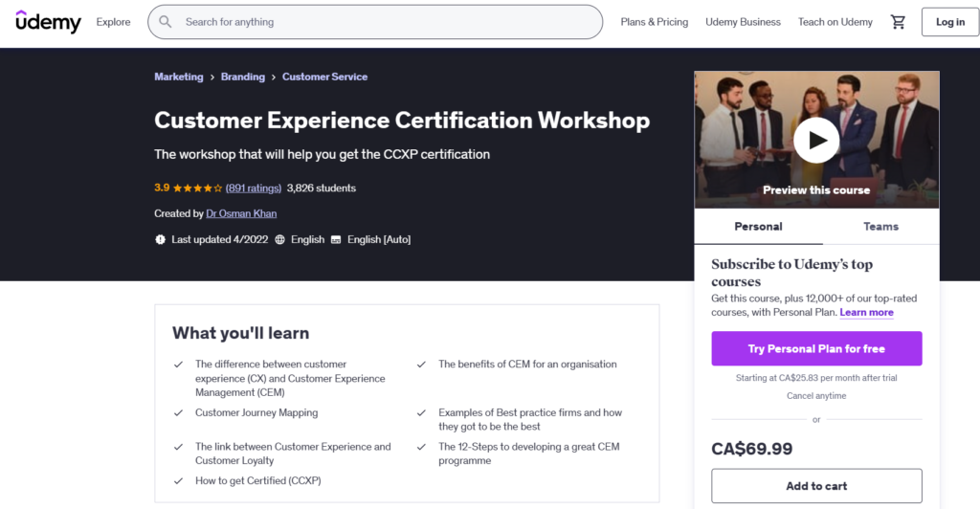
Task: Click the 3.9 rating number
Action: pyautogui.click(x=162, y=188)
